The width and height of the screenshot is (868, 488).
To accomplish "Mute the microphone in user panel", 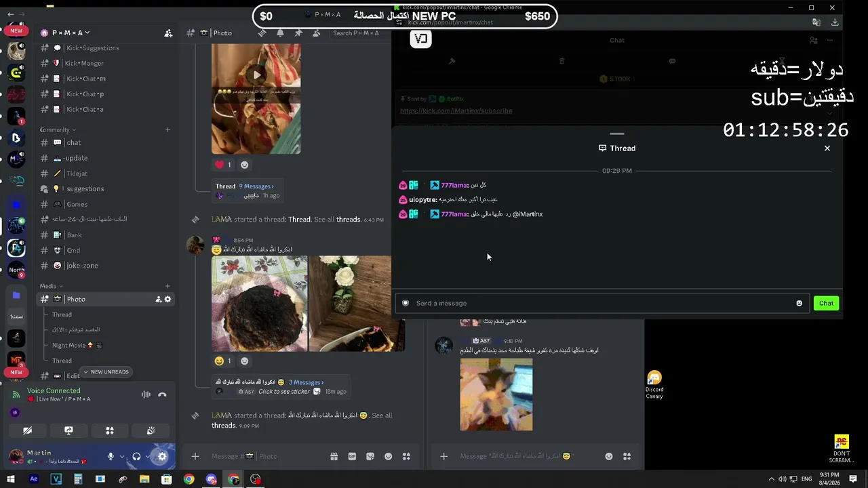I will [111, 457].
